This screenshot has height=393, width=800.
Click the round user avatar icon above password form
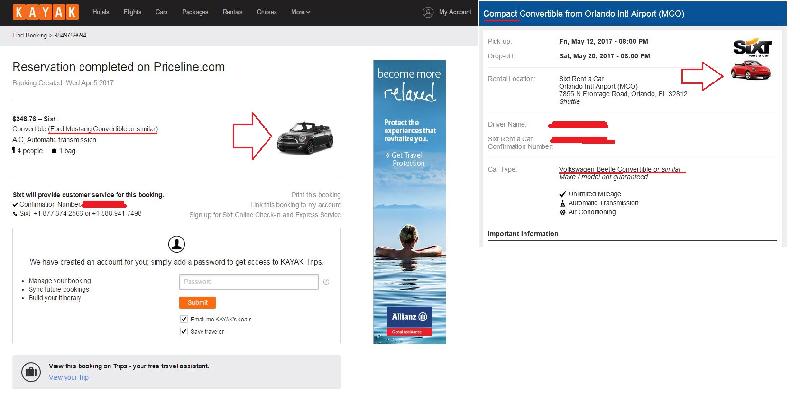[x=177, y=243]
